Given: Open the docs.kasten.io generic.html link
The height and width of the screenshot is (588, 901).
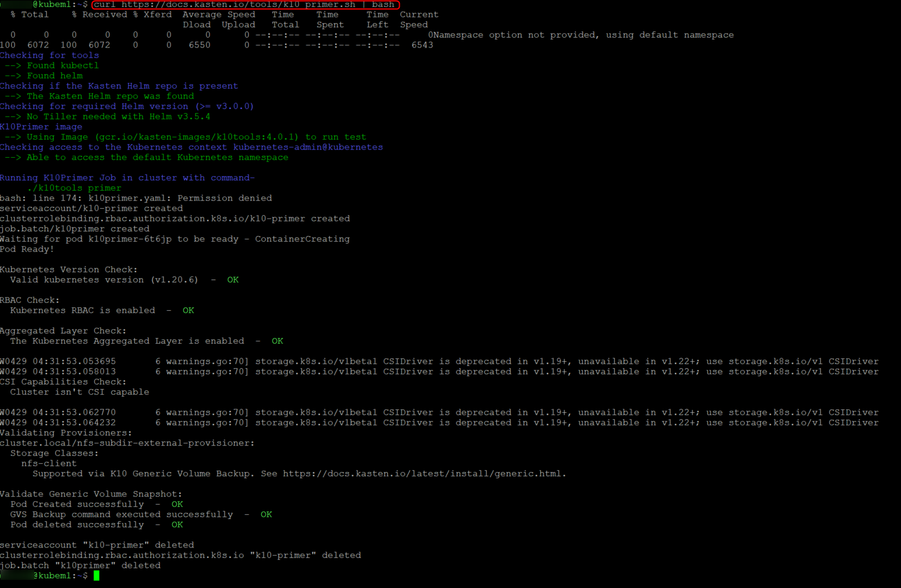Looking at the screenshot, I should (423, 474).
